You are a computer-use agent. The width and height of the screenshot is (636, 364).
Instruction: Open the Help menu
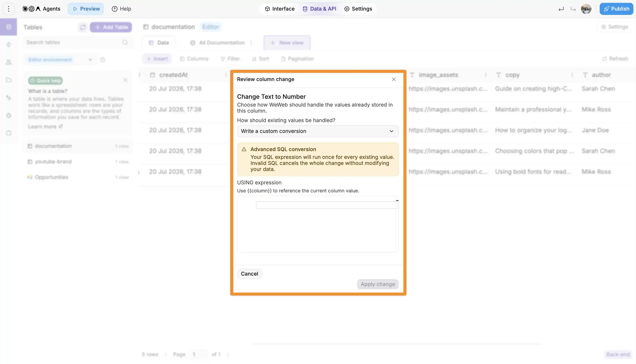click(121, 9)
